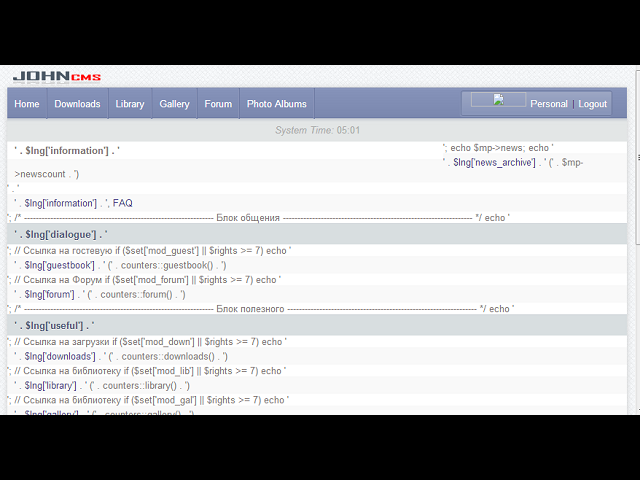This screenshot has width=640, height=480.
Task: Follow the $lng['library'] link
Action: pyautogui.click(x=51, y=386)
